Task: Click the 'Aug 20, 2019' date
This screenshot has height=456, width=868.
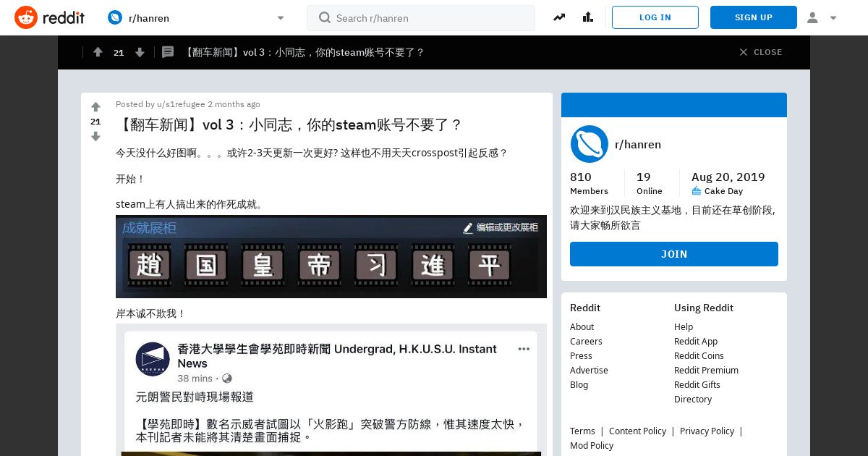Action: tap(728, 177)
